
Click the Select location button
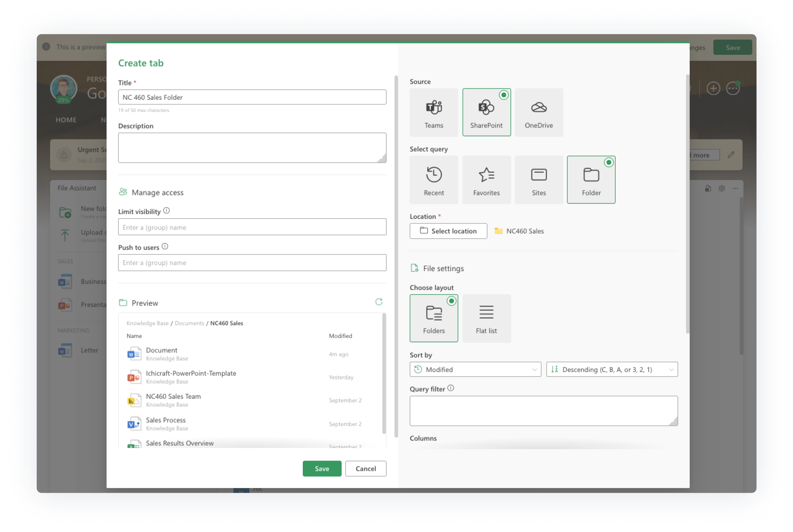pyautogui.click(x=448, y=231)
